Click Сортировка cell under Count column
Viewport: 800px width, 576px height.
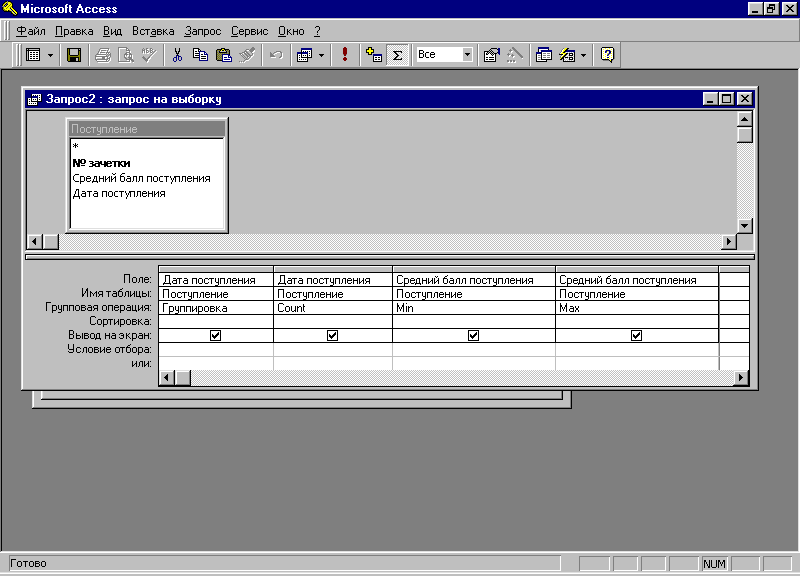coord(333,321)
